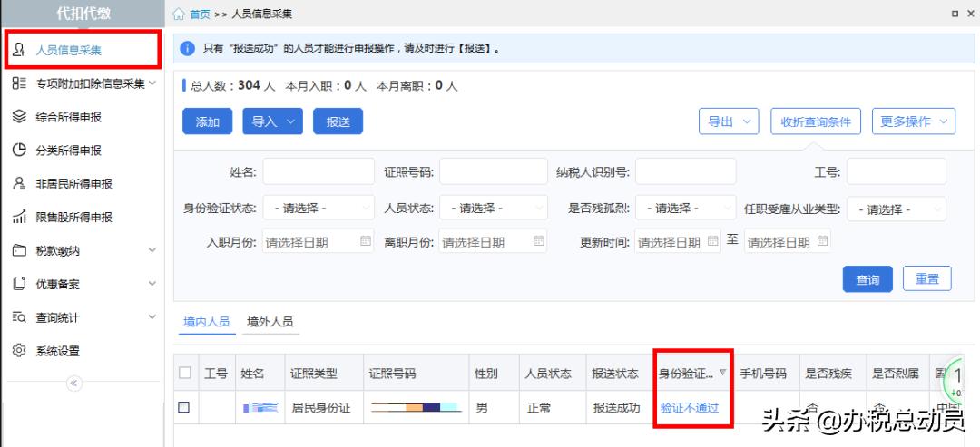Open the 验证不通过 link
This screenshot has width=980, height=447.
(690, 408)
